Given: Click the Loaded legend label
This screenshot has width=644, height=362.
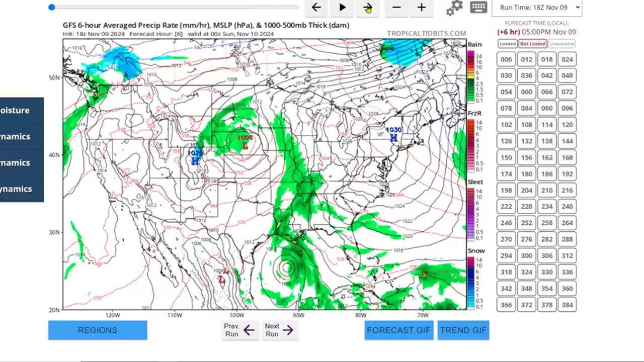Looking at the screenshot, I should (x=508, y=44).
